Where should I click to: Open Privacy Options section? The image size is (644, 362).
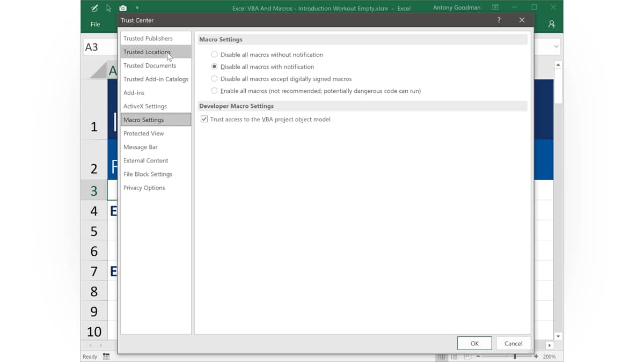click(x=156, y=188)
